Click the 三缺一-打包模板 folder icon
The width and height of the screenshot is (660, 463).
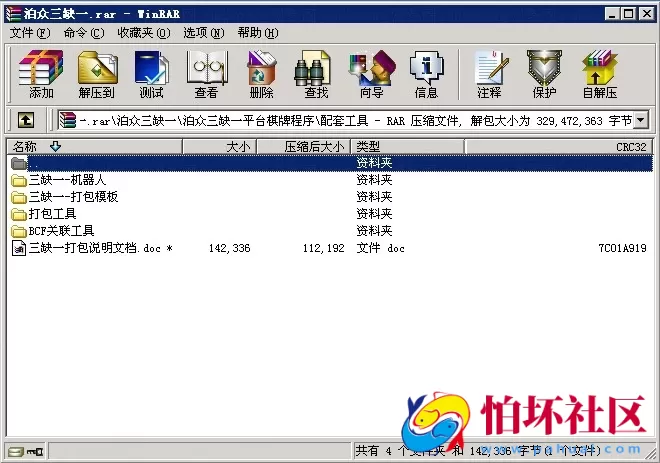coord(19,197)
